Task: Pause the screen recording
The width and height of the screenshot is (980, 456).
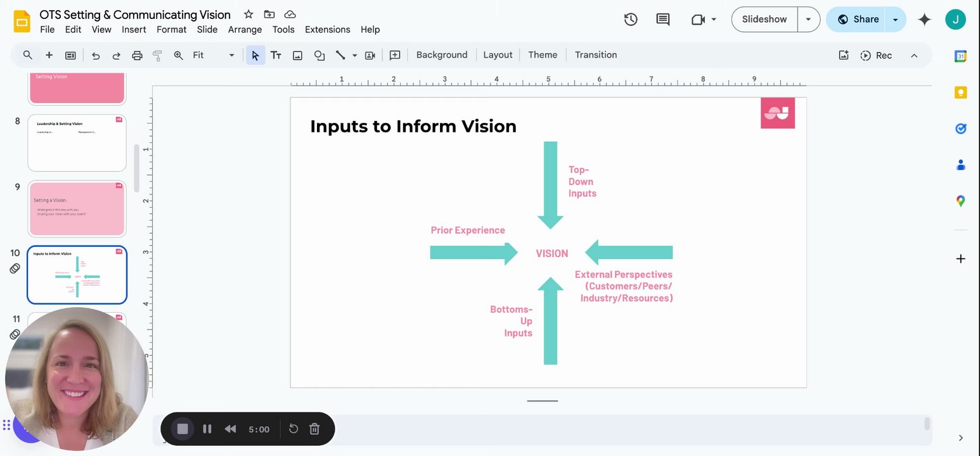Action: (207, 429)
